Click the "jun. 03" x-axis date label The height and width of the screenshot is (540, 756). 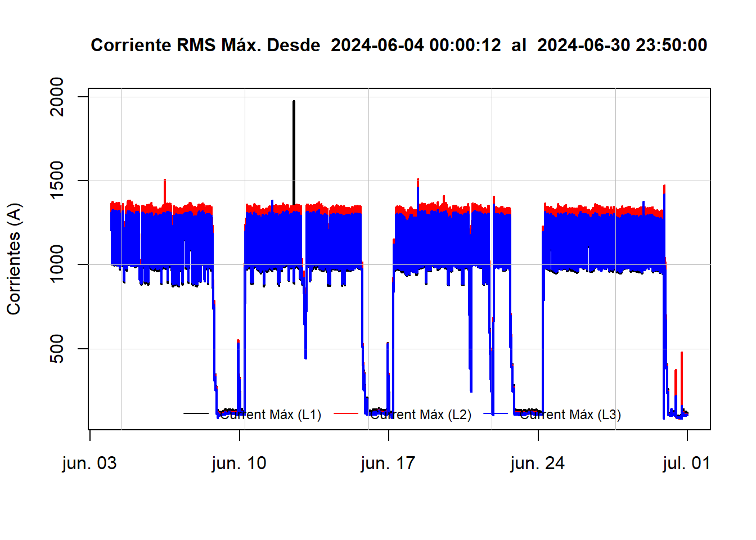coord(89,463)
